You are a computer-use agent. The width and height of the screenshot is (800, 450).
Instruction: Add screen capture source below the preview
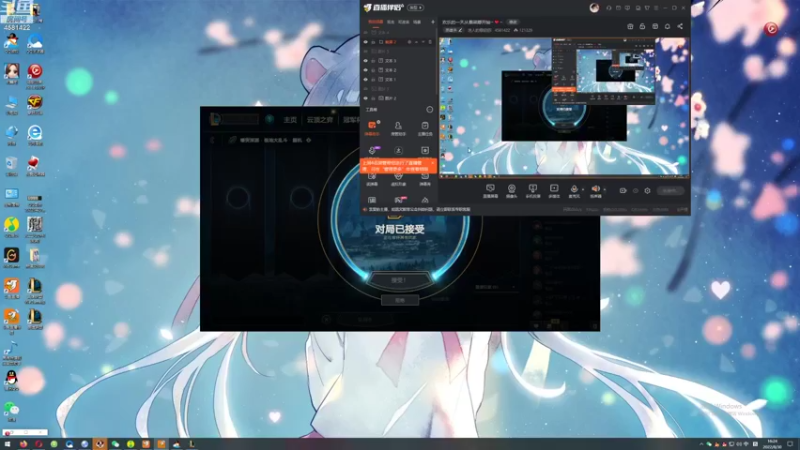pyautogui.click(x=490, y=191)
